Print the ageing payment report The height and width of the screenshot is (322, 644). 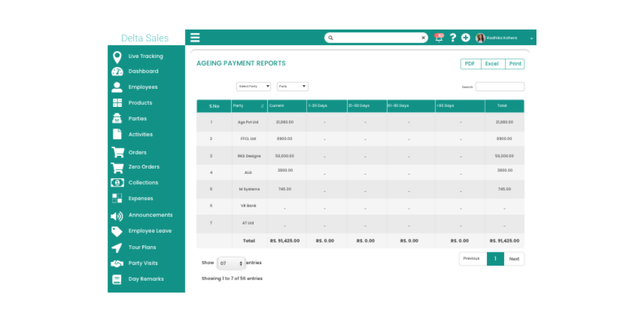tap(515, 64)
